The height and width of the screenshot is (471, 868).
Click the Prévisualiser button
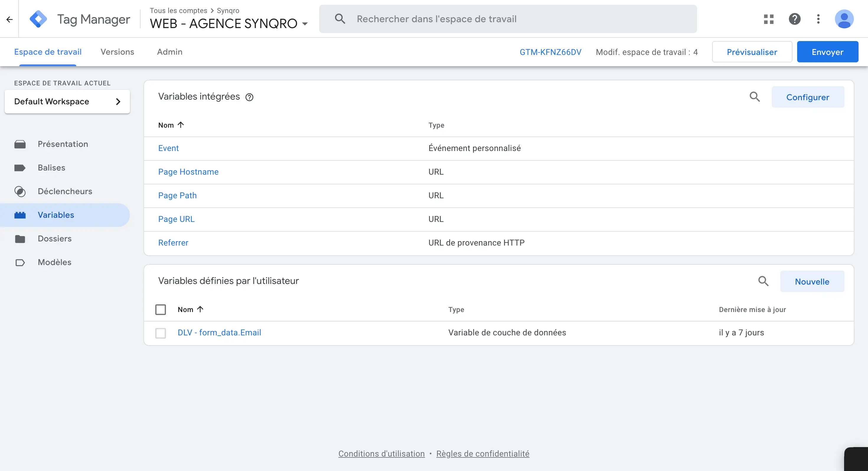tap(752, 52)
